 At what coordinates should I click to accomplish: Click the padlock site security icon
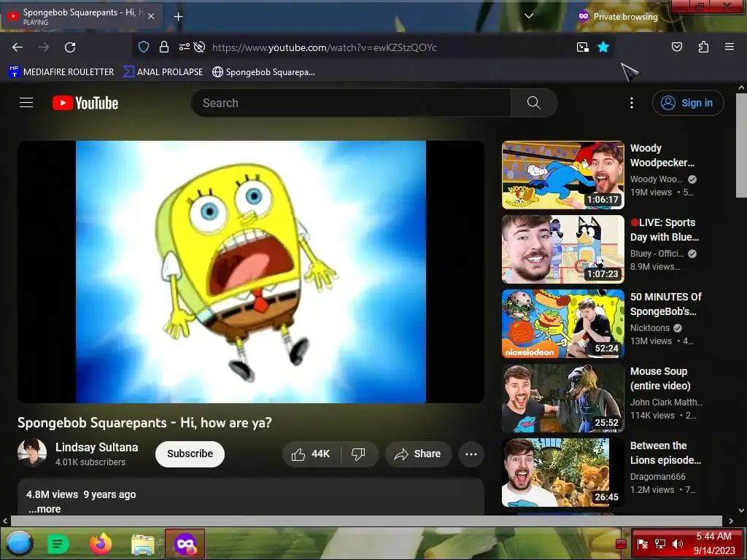pyautogui.click(x=164, y=47)
